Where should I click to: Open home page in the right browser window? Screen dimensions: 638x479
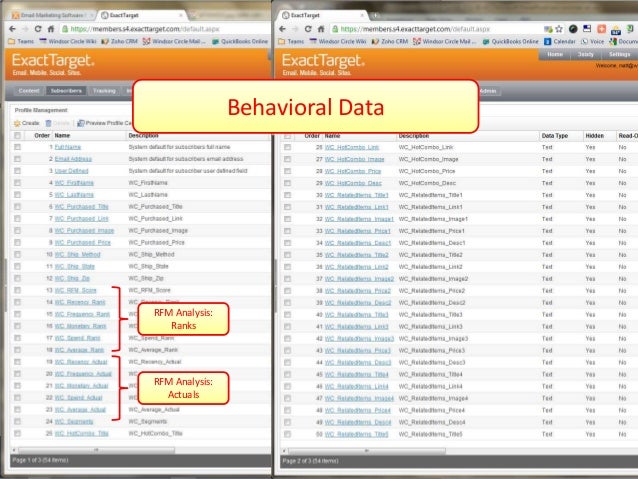(x=321, y=29)
